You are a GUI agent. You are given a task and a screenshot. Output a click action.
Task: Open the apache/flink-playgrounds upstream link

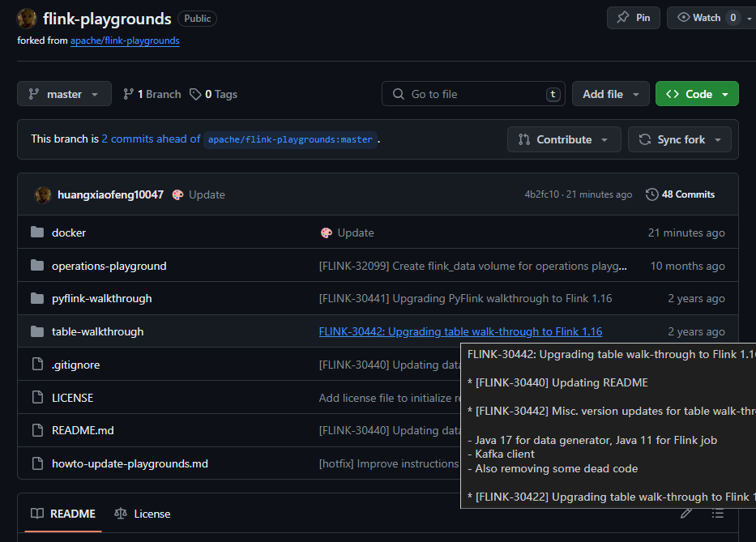click(x=125, y=41)
